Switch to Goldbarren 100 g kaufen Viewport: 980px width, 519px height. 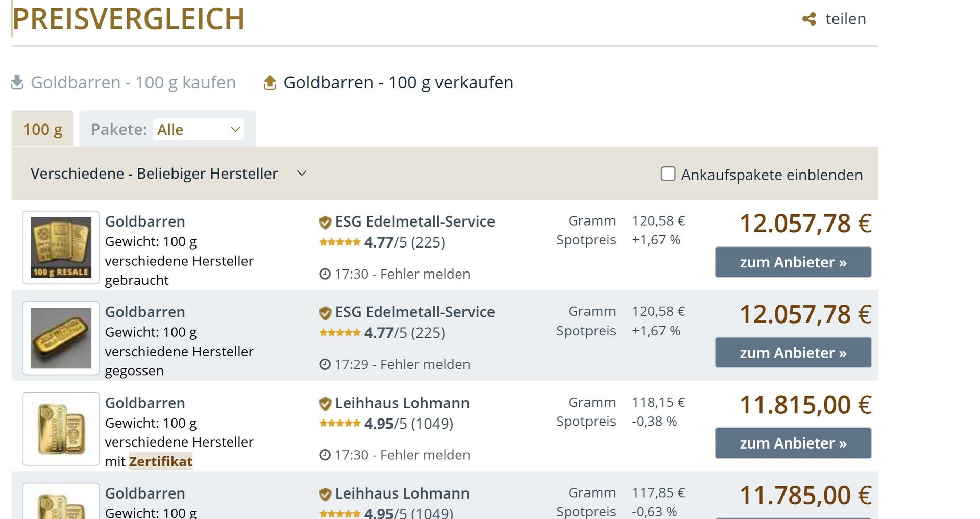click(x=133, y=83)
